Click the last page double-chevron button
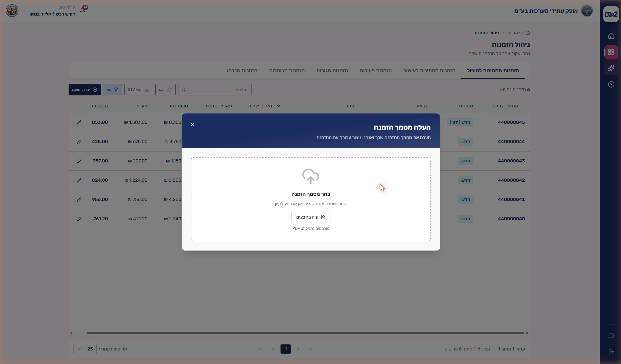 (x=260, y=349)
